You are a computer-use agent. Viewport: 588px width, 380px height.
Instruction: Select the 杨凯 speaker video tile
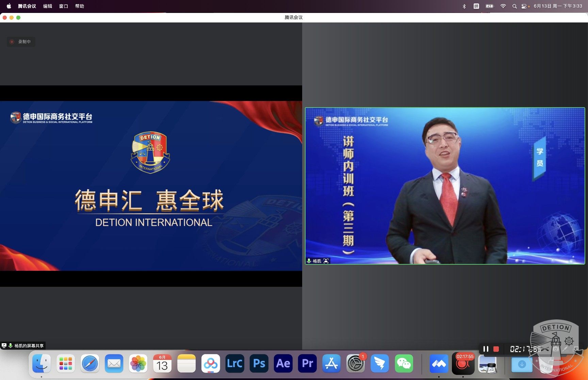click(x=445, y=186)
